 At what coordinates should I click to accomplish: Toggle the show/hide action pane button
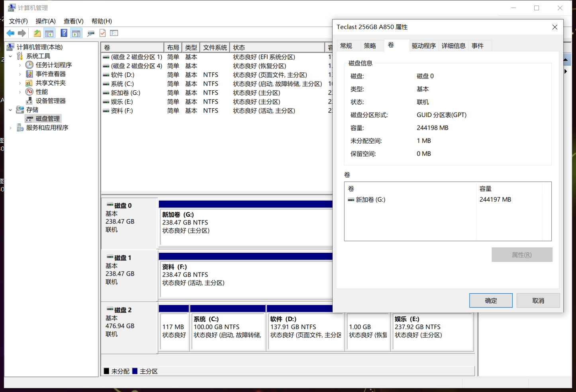[x=76, y=33]
